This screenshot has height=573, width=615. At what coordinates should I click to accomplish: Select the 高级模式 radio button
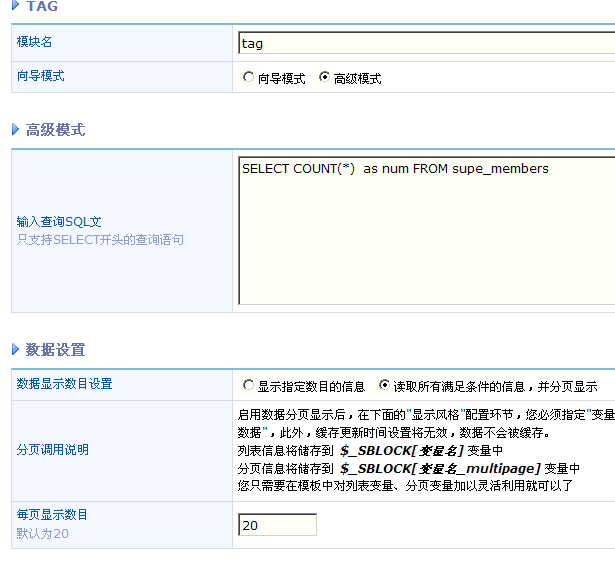(324, 77)
